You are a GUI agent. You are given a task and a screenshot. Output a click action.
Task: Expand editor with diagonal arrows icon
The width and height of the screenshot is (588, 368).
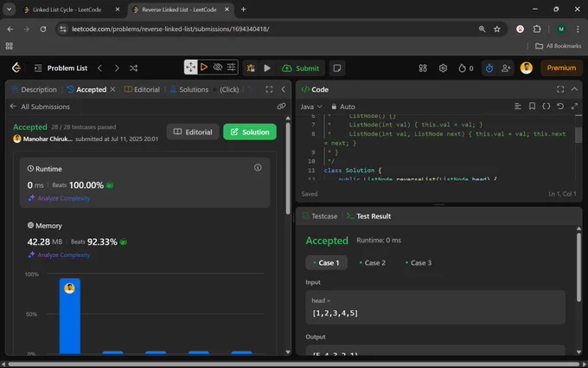[x=574, y=107]
